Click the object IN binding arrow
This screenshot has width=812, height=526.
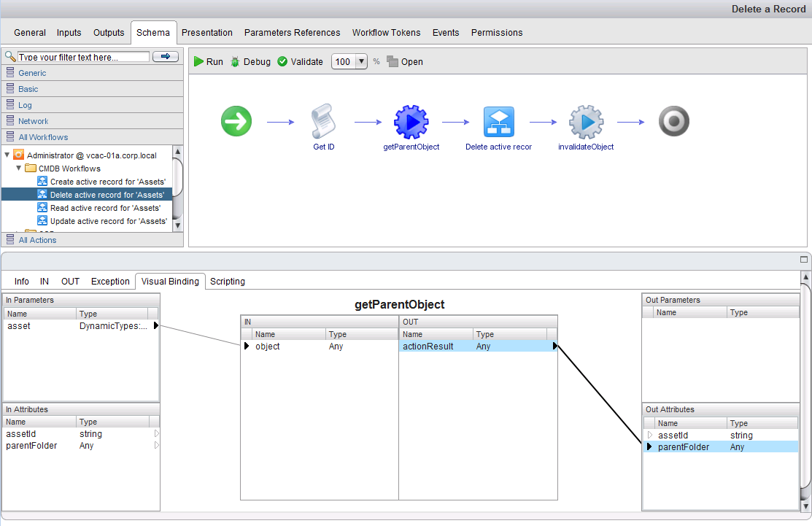click(247, 346)
